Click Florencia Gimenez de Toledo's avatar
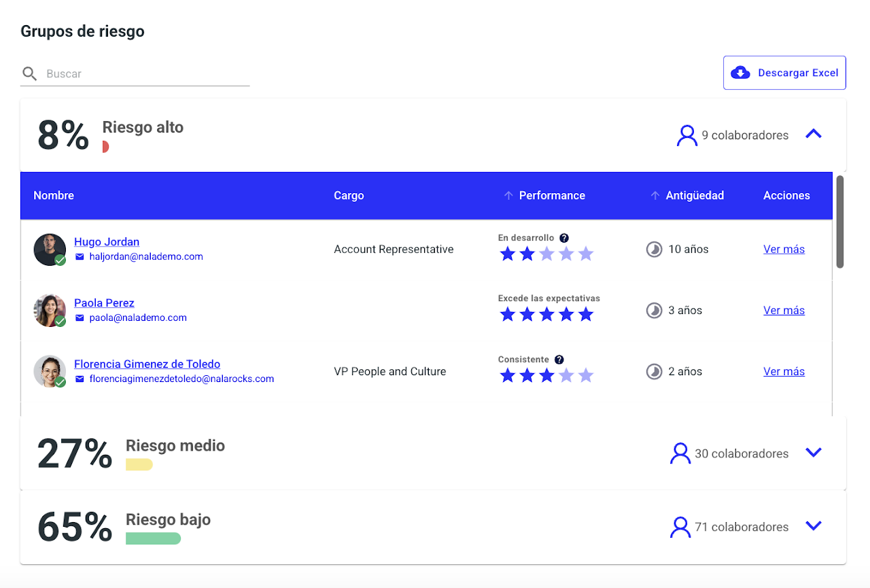This screenshot has width=870, height=588. click(x=50, y=371)
